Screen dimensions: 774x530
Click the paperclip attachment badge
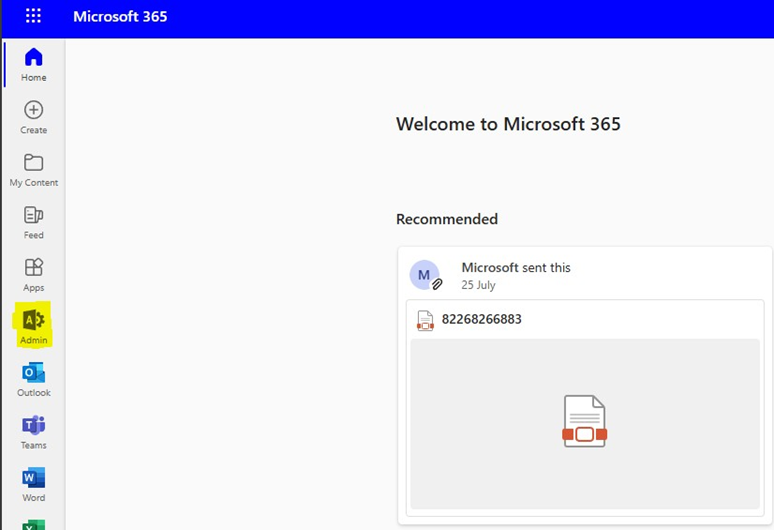[x=437, y=284]
